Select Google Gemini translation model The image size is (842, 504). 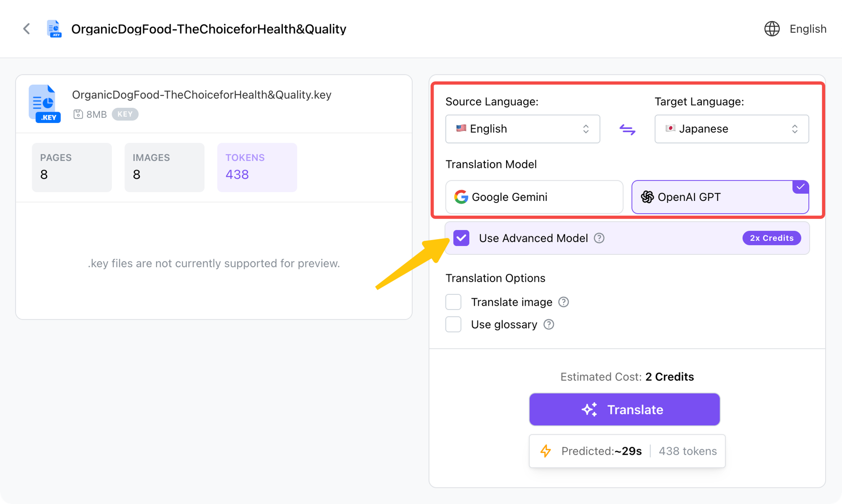534,197
